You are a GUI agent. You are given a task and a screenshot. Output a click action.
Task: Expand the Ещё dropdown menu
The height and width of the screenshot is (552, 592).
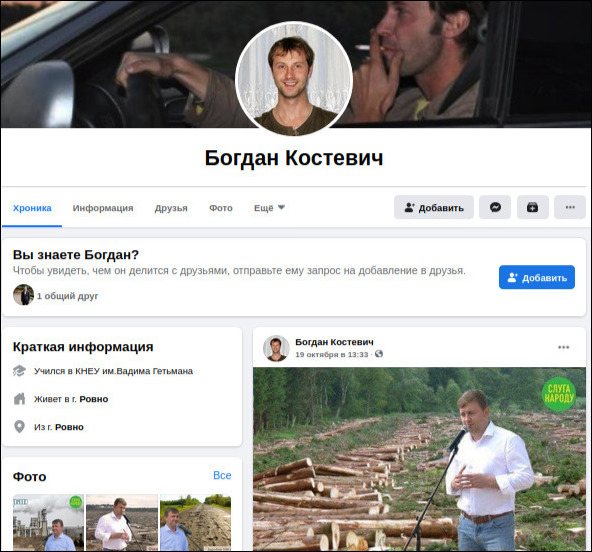pos(269,208)
